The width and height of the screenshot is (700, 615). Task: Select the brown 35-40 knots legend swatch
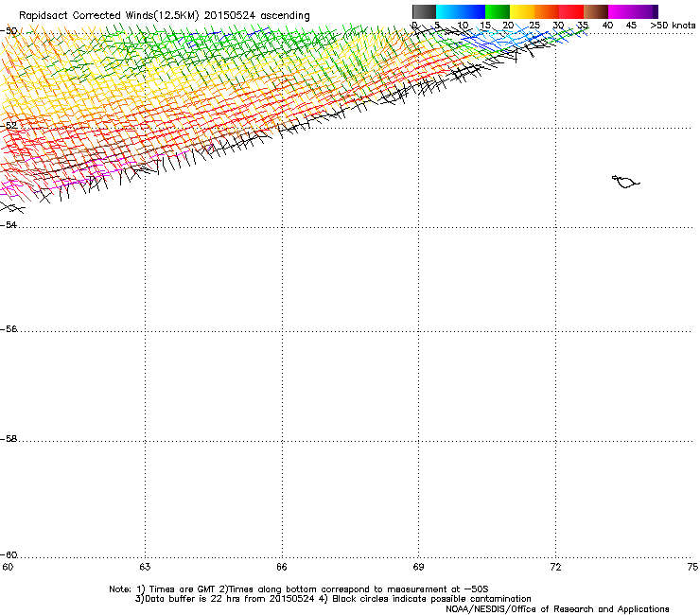click(x=596, y=11)
